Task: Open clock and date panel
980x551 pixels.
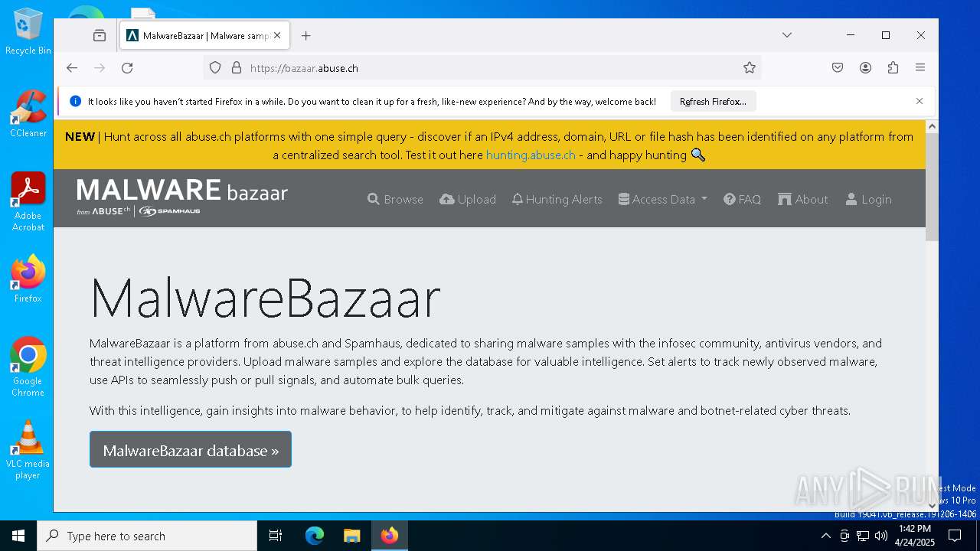Action: pyautogui.click(x=914, y=536)
